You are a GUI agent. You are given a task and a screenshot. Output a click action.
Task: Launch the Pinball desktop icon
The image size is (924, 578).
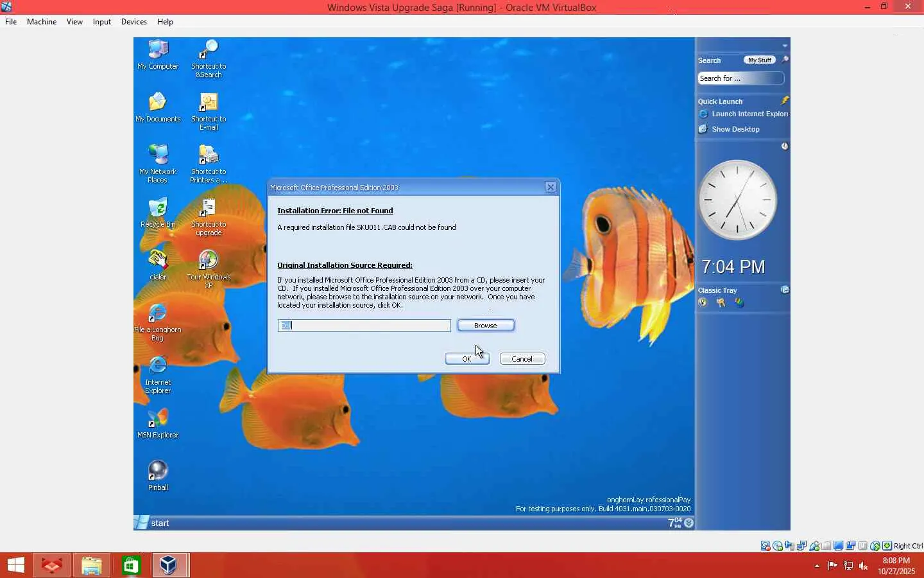click(x=158, y=476)
